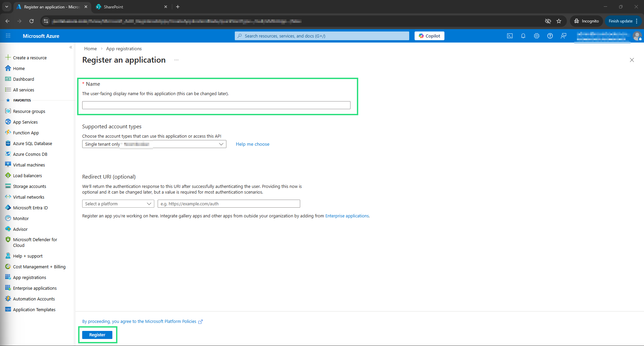Viewport: 644px width, 346px height.
Task: Open the Azure portal waffle menu
Action: [x=8, y=36]
